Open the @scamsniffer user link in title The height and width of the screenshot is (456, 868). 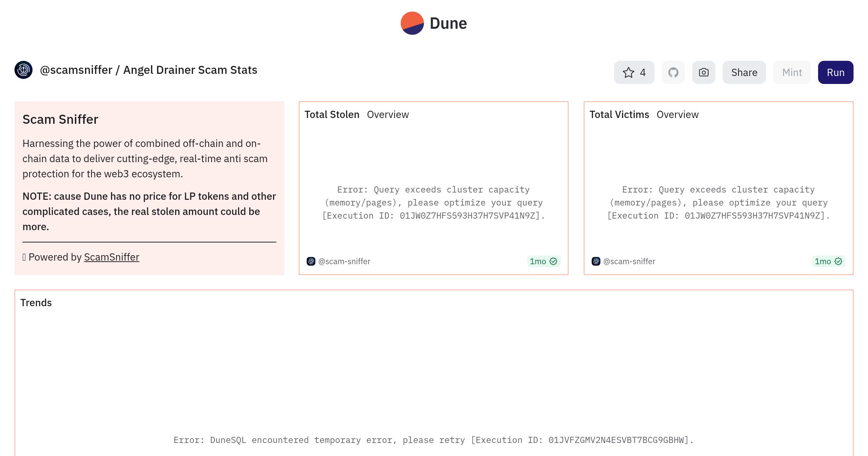[76, 70]
